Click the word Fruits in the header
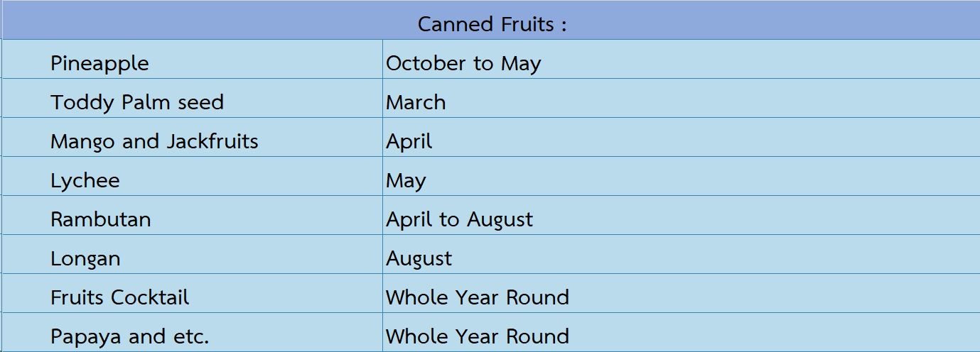This screenshot has height=352, width=980. (x=527, y=24)
